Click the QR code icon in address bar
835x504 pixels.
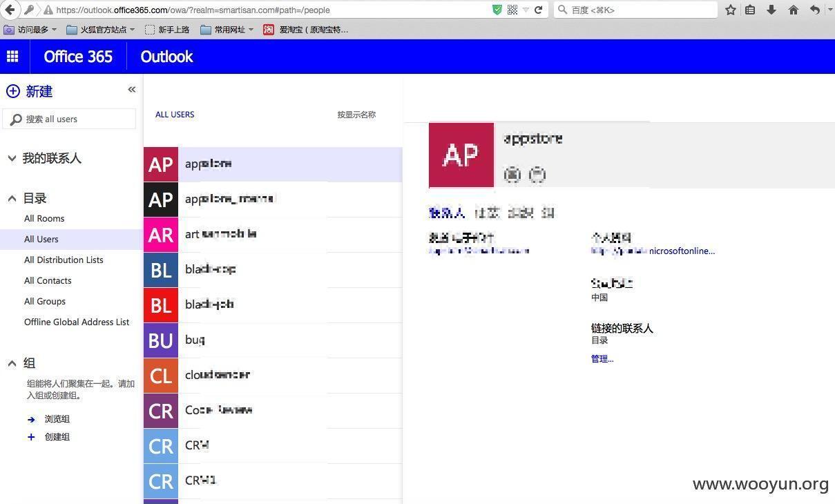(x=512, y=10)
